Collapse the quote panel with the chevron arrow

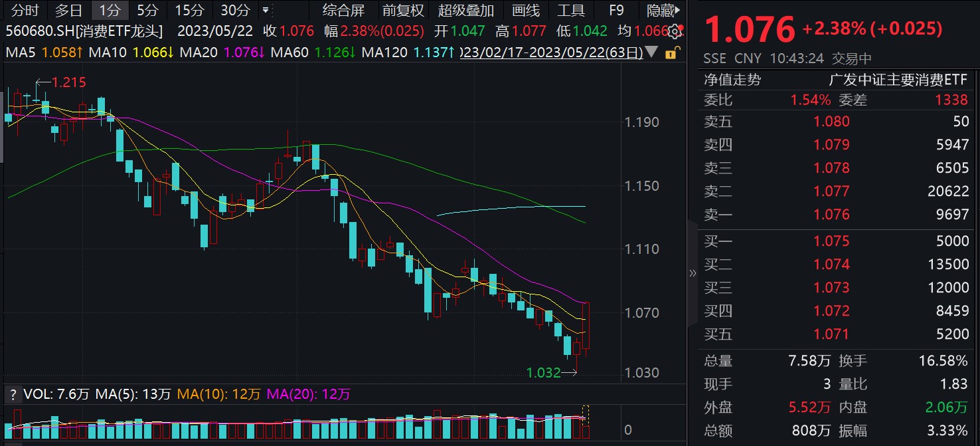coord(692,273)
